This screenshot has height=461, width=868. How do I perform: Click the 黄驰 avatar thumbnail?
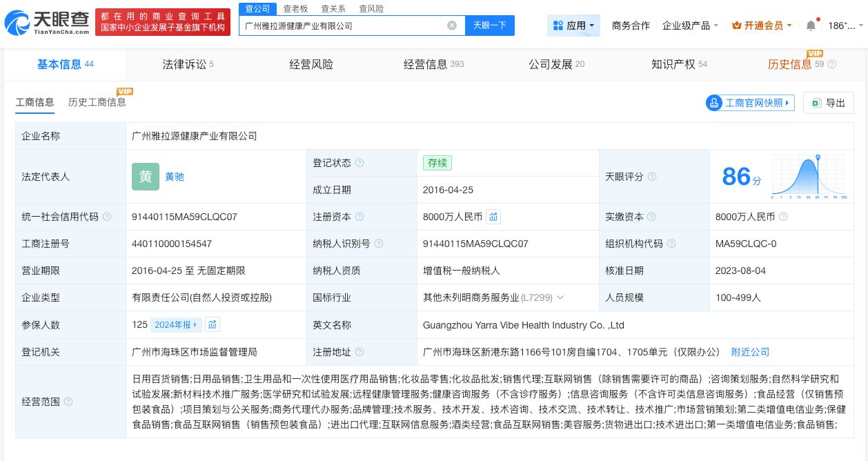(146, 177)
